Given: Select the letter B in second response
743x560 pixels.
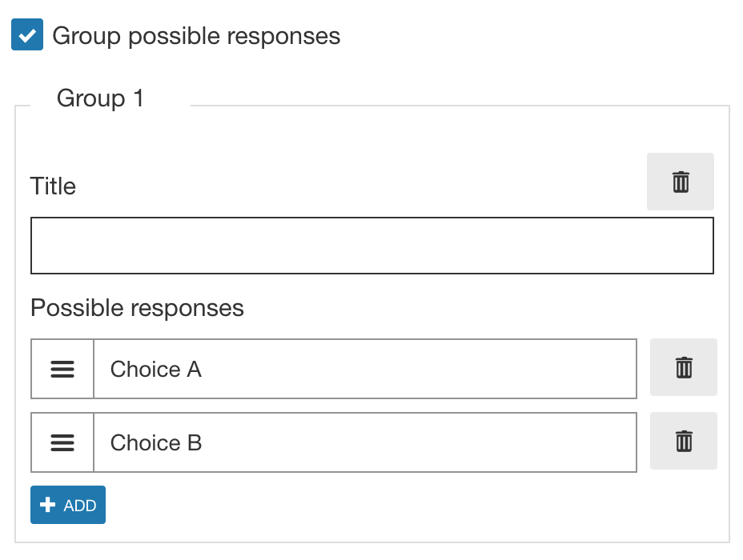Looking at the screenshot, I should (195, 443).
